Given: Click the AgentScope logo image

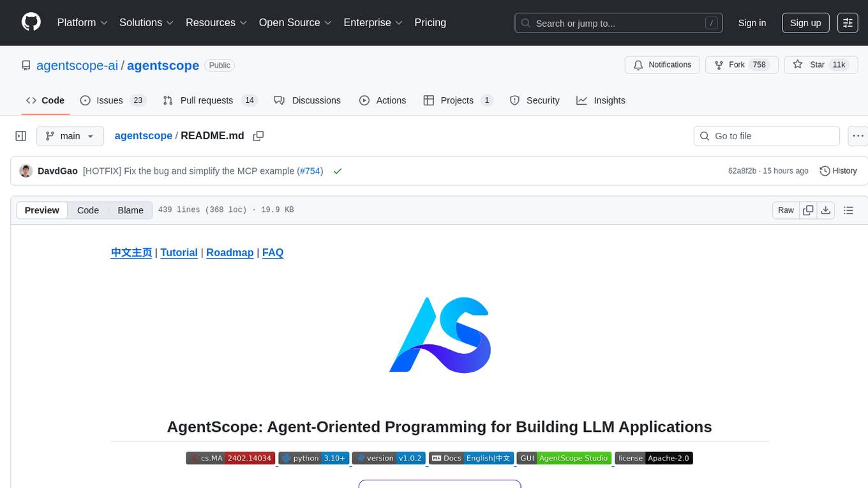Looking at the screenshot, I should click(x=440, y=335).
